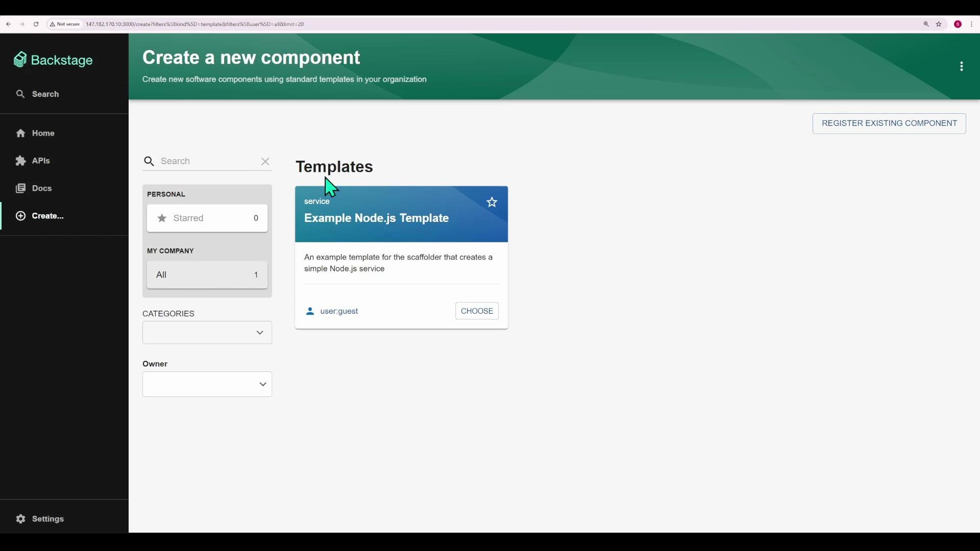This screenshot has width=980, height=551.
Task: Clear the template search with X
Action: tap(265, 161)
